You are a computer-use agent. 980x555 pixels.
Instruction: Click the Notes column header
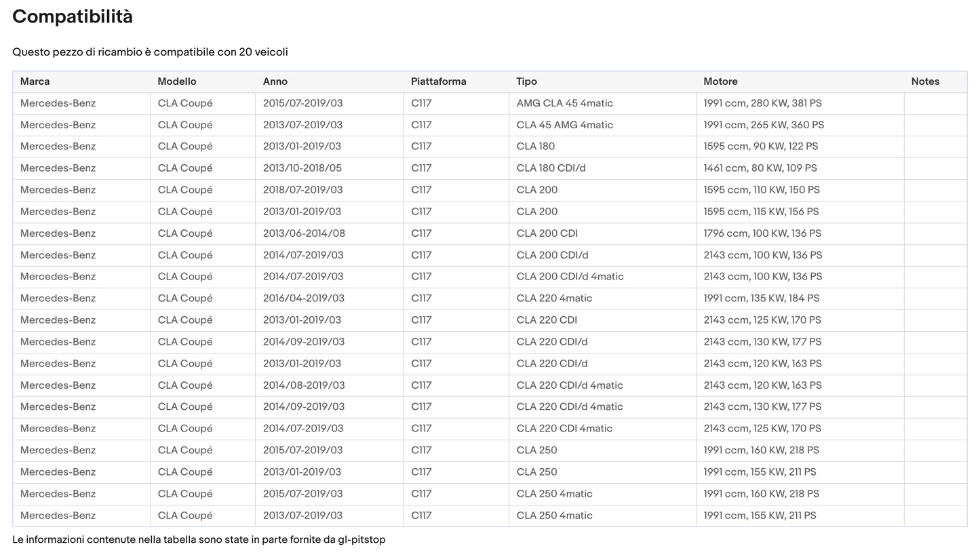click(925, 81)
